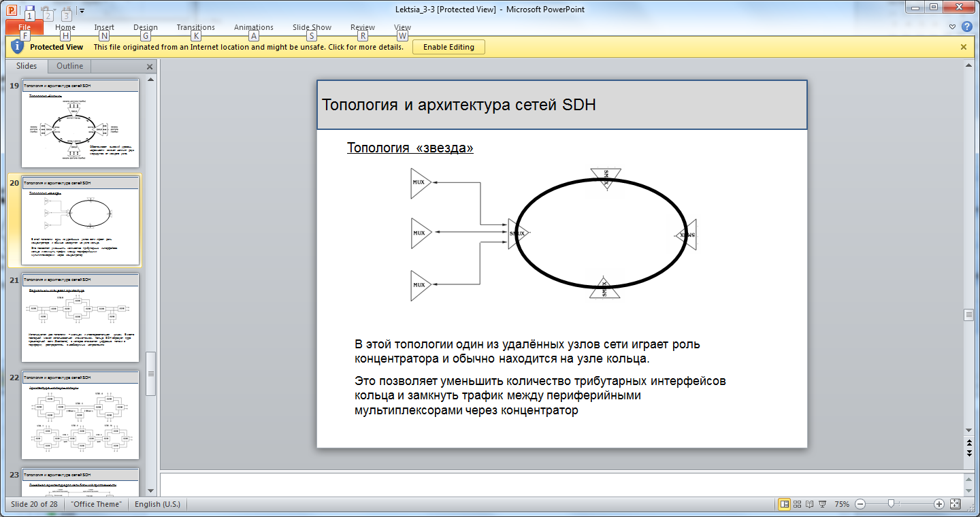The image size is (980, 517).
Task: Click the Protected View shield info icon
Action: [x=17, y=47]
